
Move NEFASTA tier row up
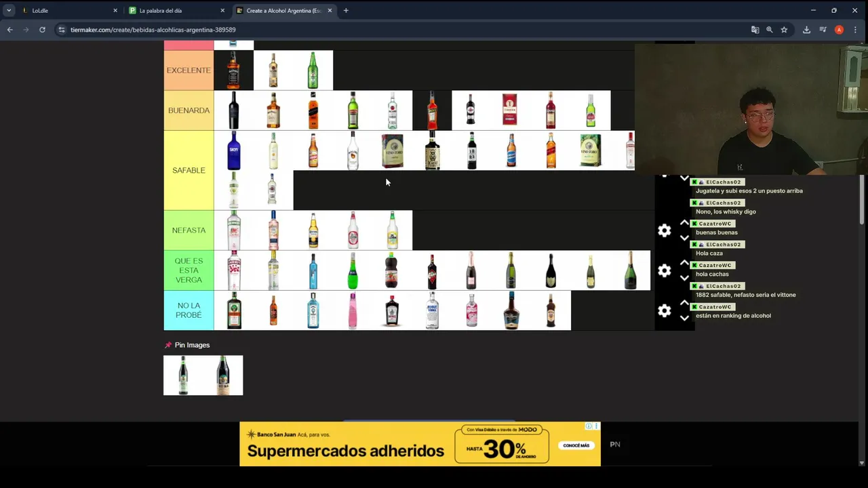click(x=684, y=223)
